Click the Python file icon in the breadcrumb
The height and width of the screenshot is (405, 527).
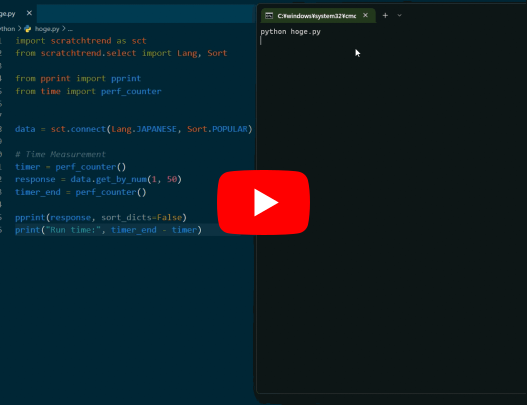click(x=28, y=29)
